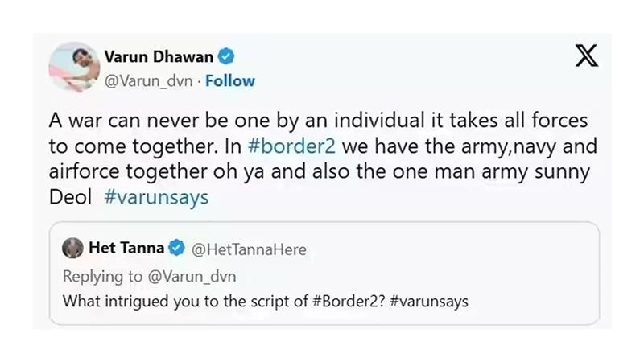Click Het Tanna's blue verified badge

click(177, 249)
